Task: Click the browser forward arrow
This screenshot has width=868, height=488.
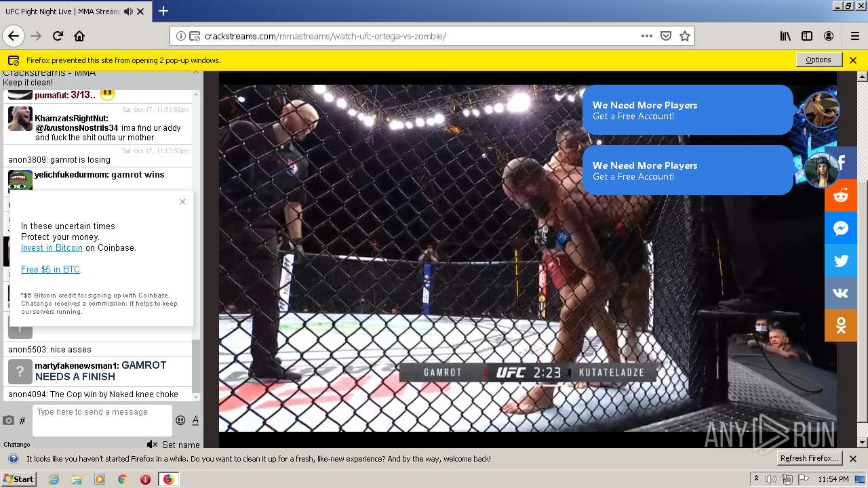Action: coord(36,36)
